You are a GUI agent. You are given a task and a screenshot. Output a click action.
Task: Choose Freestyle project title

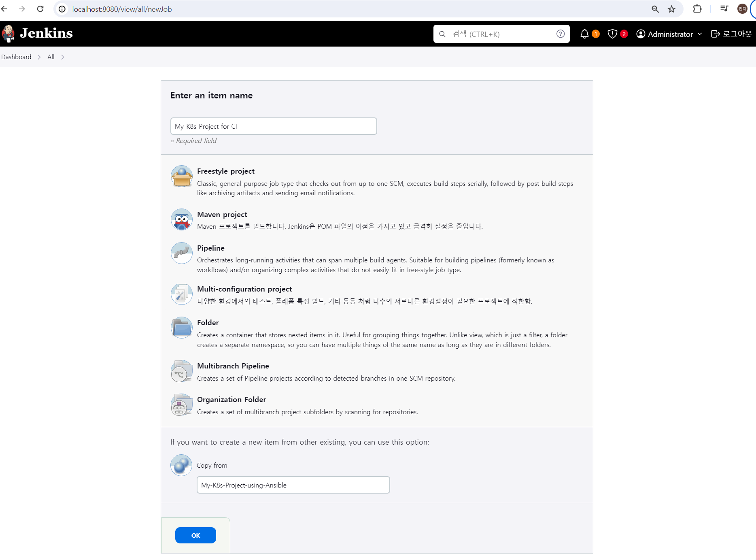point(226,171)
